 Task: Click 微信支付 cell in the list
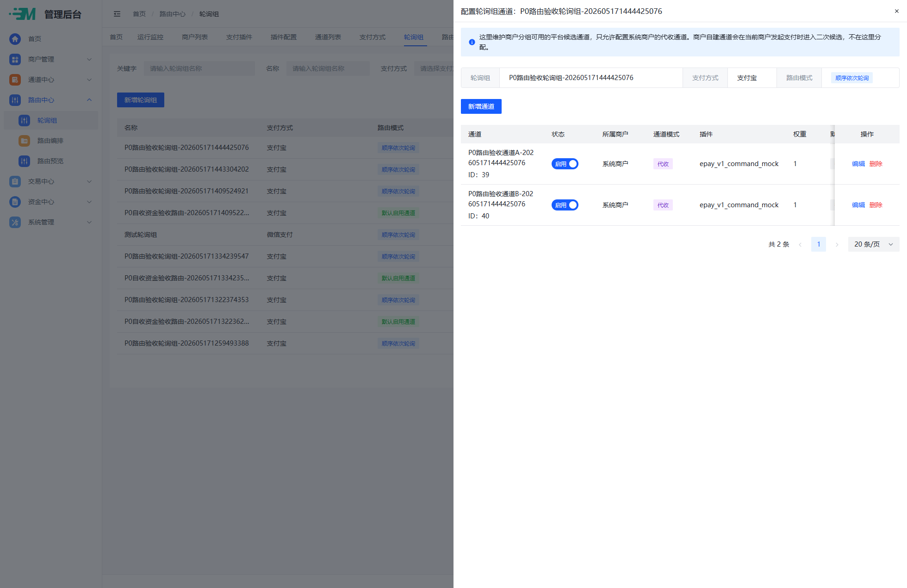coord(280,235)
